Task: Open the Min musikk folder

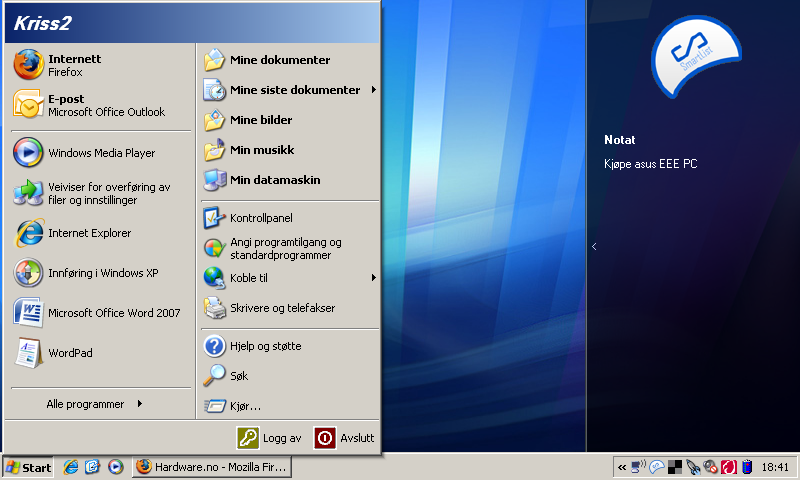Action: coord(290,150)
